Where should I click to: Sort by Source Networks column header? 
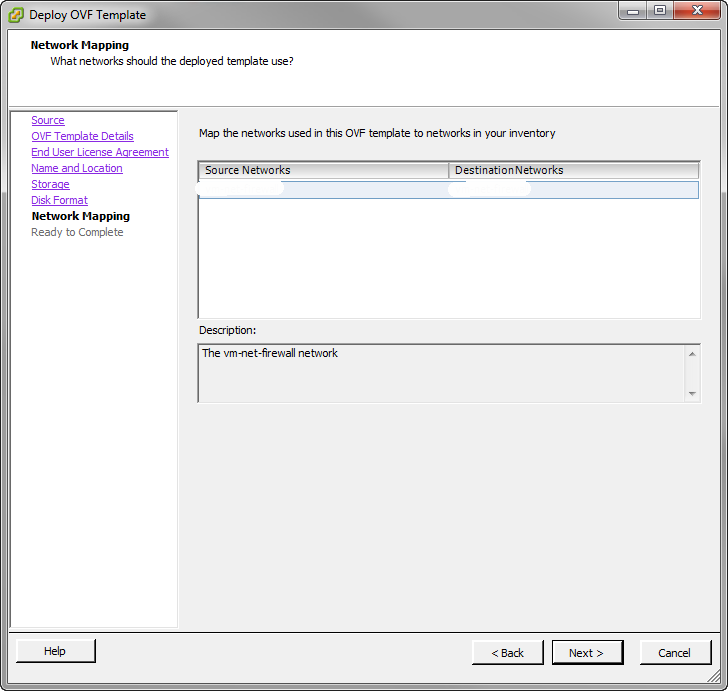point(323,170)
